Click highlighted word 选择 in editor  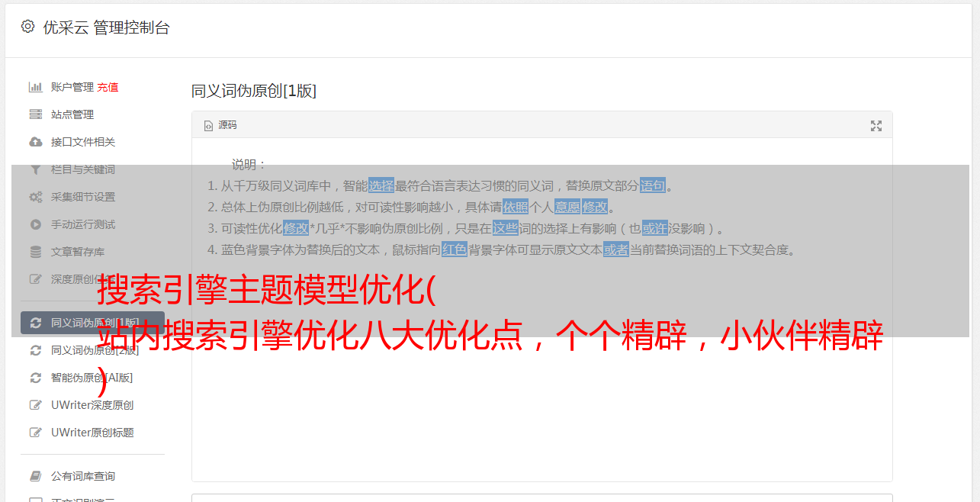[381, 185]
